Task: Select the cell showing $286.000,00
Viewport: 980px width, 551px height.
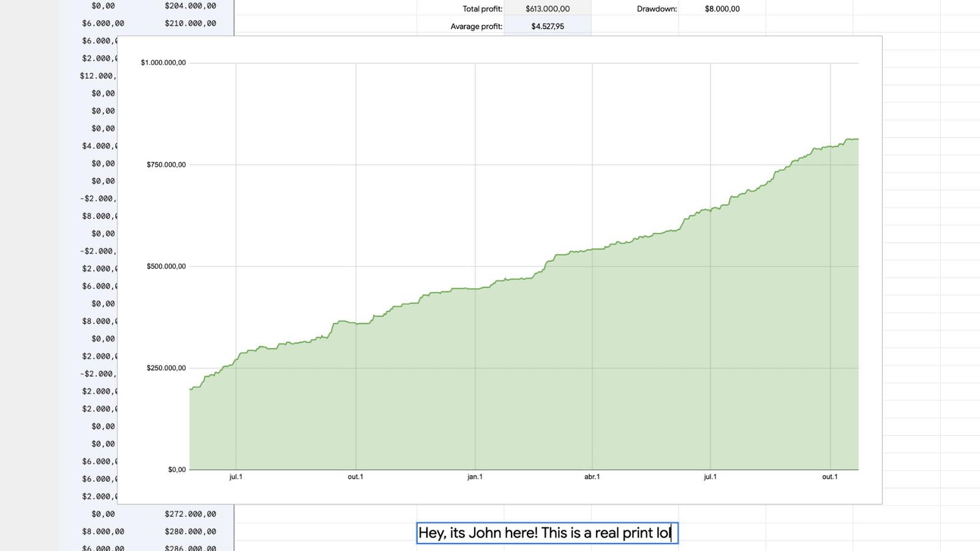Action: [190, 547]
